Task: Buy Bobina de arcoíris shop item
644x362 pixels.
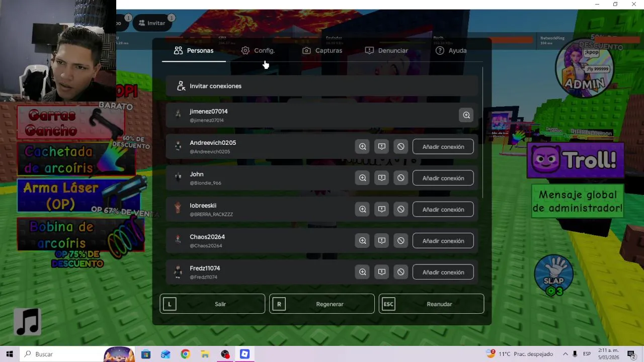Action: (x=80, y=234)
